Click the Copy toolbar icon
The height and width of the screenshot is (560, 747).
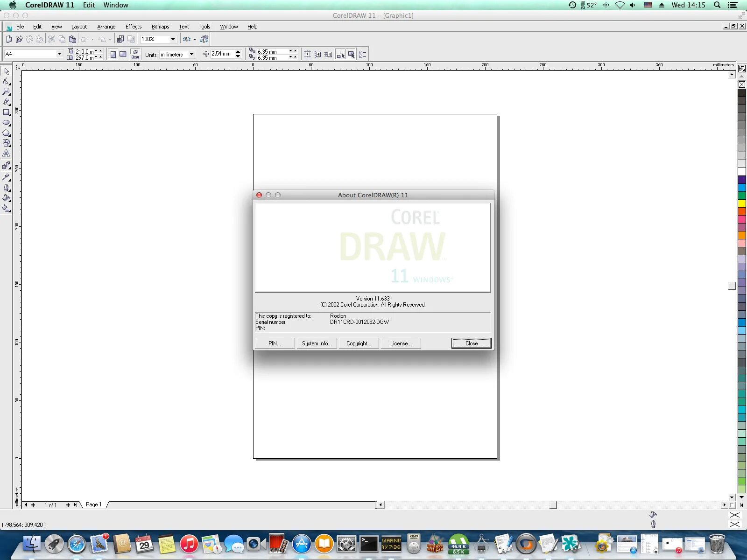[x=62, y=39]
